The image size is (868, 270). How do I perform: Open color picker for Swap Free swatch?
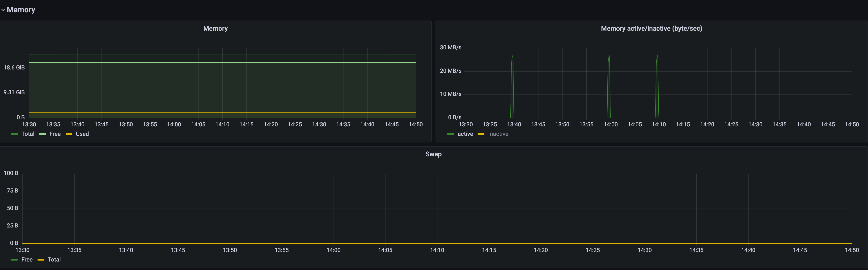pyautogui.click(x=14, y=260)
